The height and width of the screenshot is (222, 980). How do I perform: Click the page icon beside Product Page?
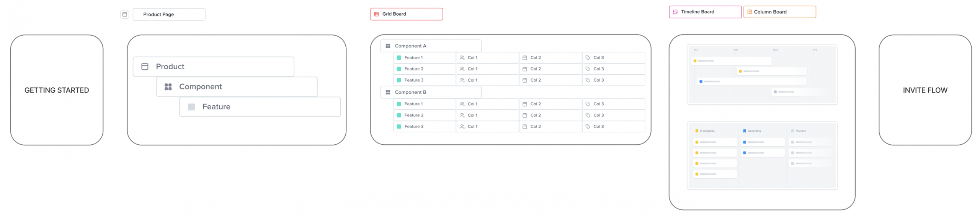(x=124, y=15)
